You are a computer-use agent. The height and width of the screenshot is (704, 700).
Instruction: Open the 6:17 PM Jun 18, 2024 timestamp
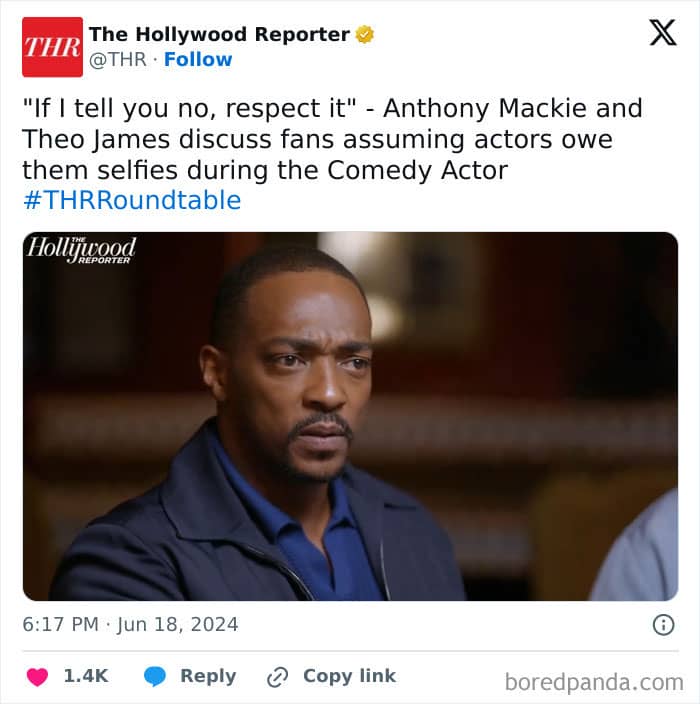click(x=130, y=625)
